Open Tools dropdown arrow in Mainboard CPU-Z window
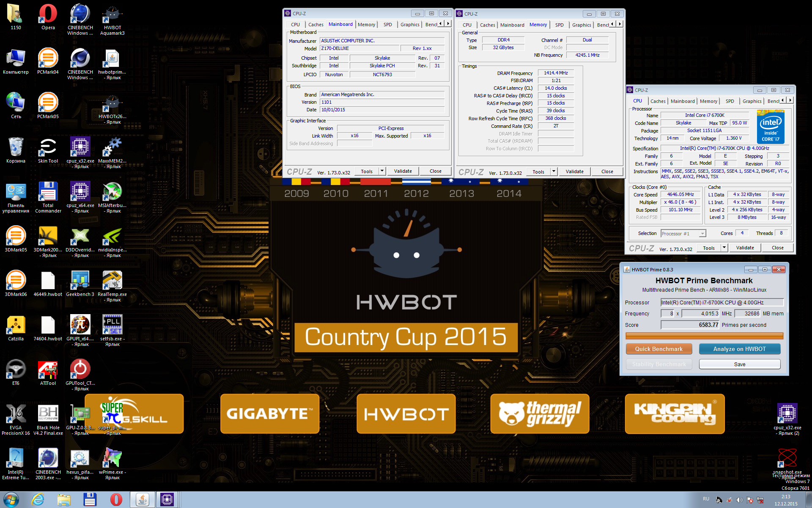The image size is (812, 508). pyautogui.click(x=382, y=171)
